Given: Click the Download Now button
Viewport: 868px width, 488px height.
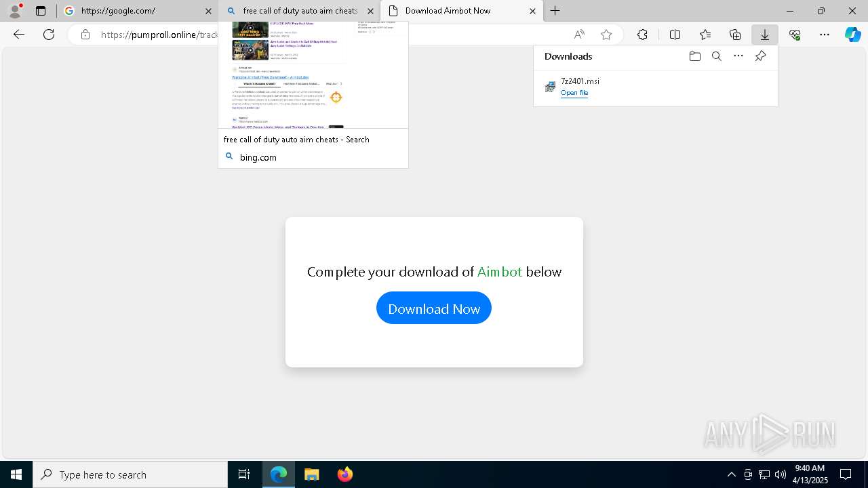Looking at the screenshot, I should pos(434,308).
